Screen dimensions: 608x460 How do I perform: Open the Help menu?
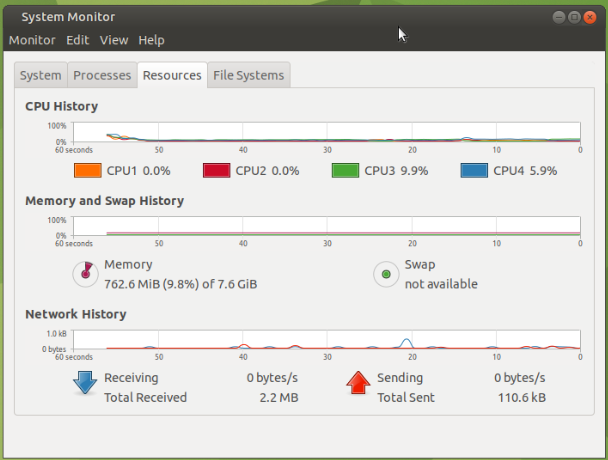(152, 40)
